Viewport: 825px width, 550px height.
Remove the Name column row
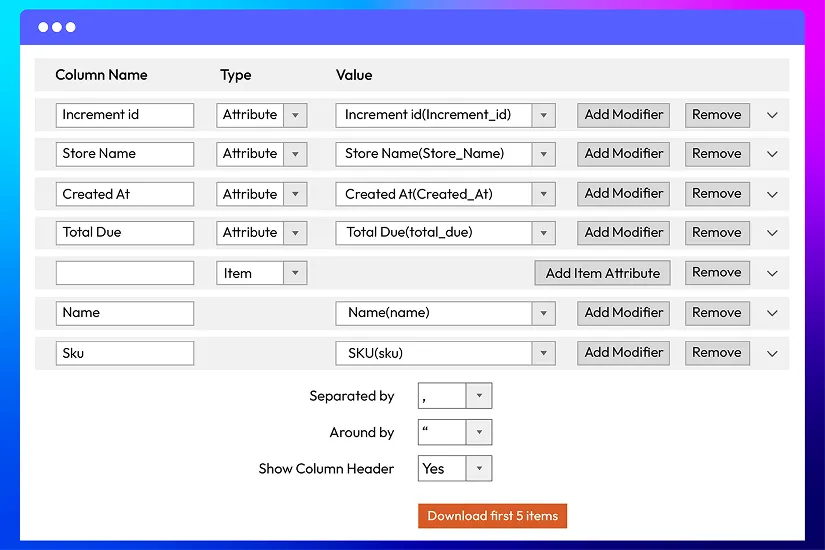[717, 313]
